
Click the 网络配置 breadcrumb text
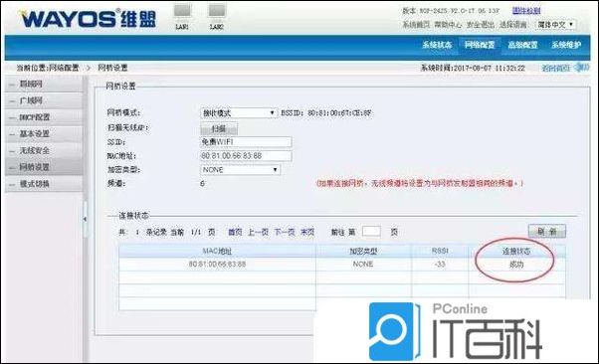(x=64, y=68)
